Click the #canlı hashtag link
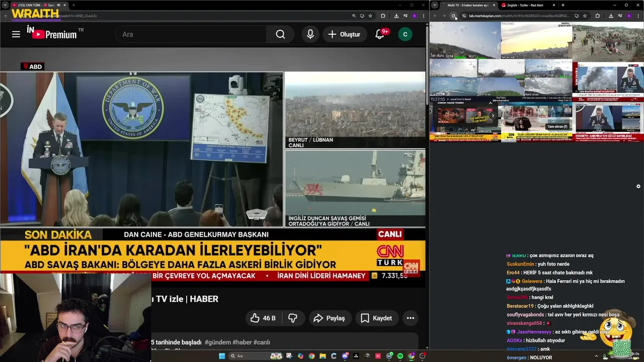Viewport: 644px width, 362px height. pyautogui.click(x=262, y=342)
